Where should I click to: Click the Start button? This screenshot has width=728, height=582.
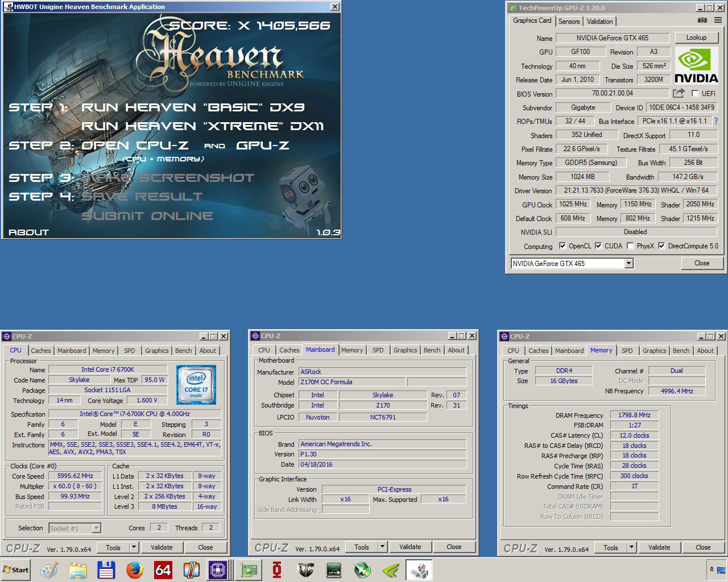(16, 570)
